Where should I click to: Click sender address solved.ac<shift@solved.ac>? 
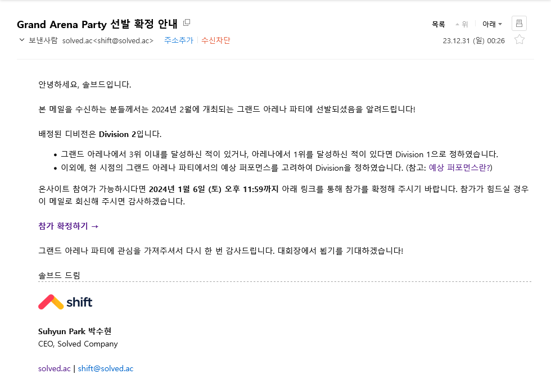click(108, 40)
